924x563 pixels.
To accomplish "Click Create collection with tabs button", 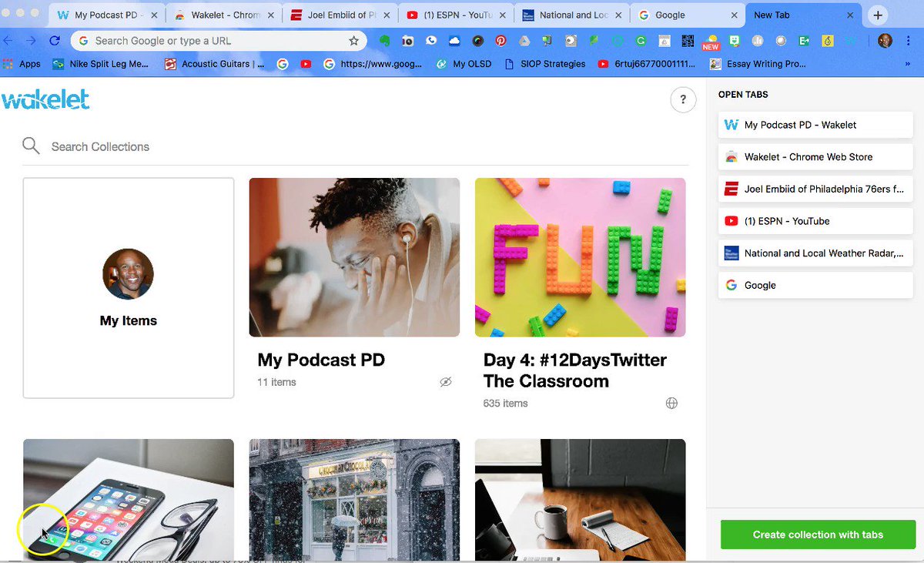I will click(x=818, y=535).
